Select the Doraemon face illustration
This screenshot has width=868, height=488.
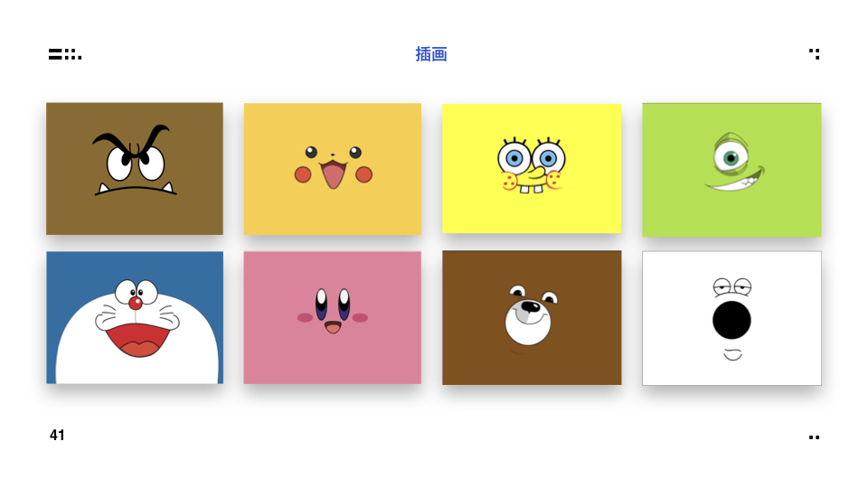135,317
